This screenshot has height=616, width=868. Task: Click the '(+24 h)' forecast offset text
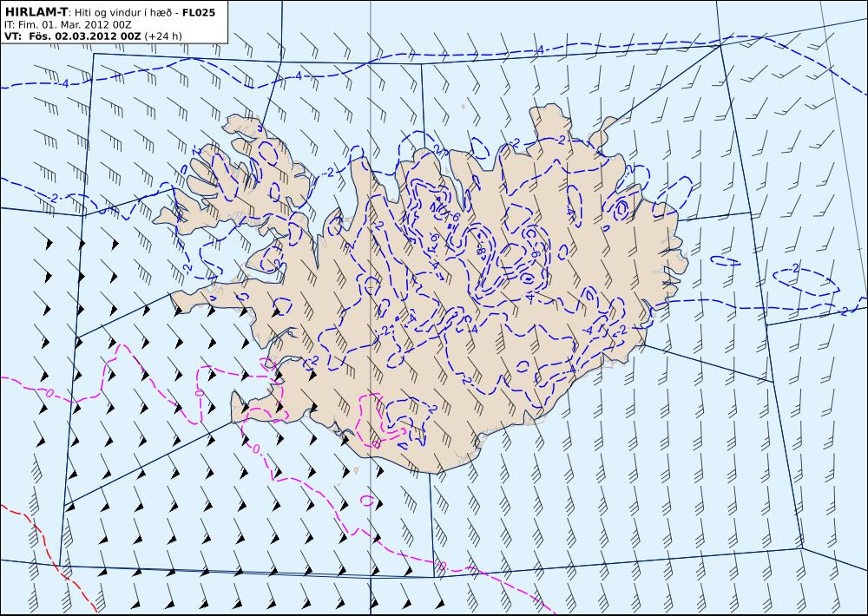pyautogui.click(x=163, y=36)
